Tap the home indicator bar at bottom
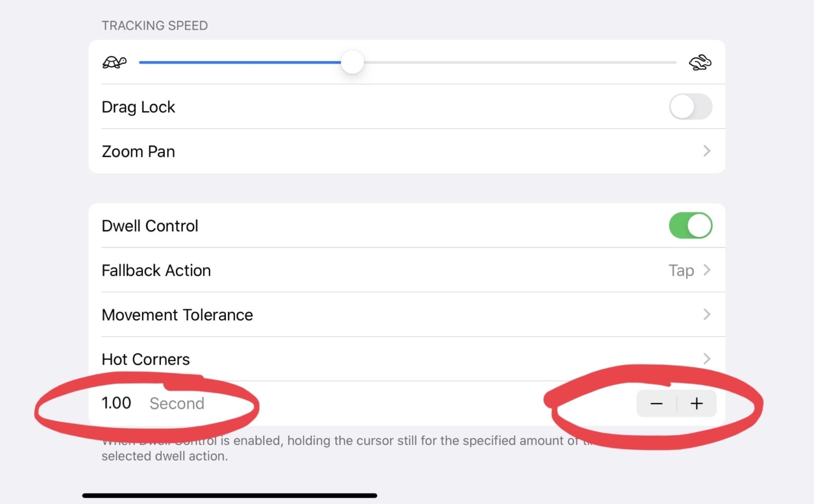The width and height of the screenshot is (814, 504). pos(229,494)
